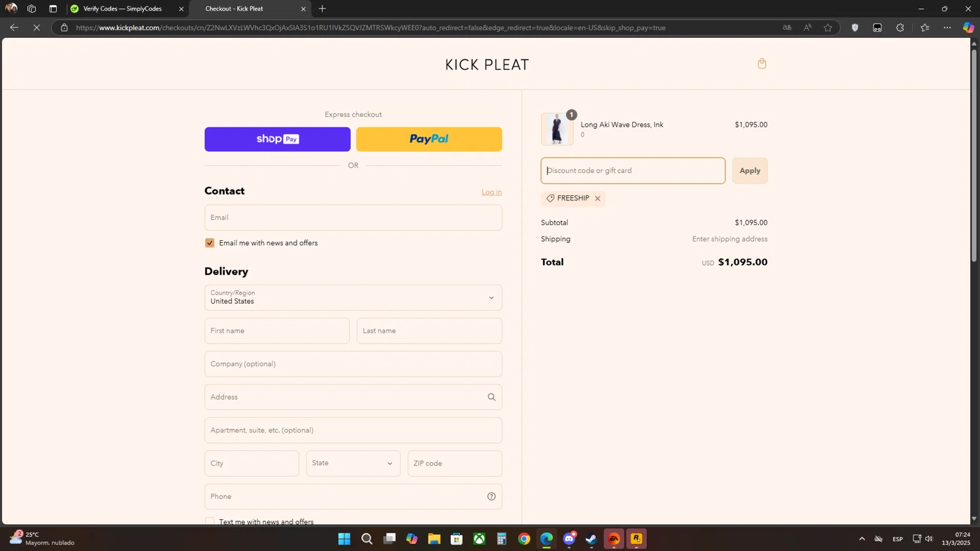
Task: Open the tab actions menu icon
Action: (53, 8)
